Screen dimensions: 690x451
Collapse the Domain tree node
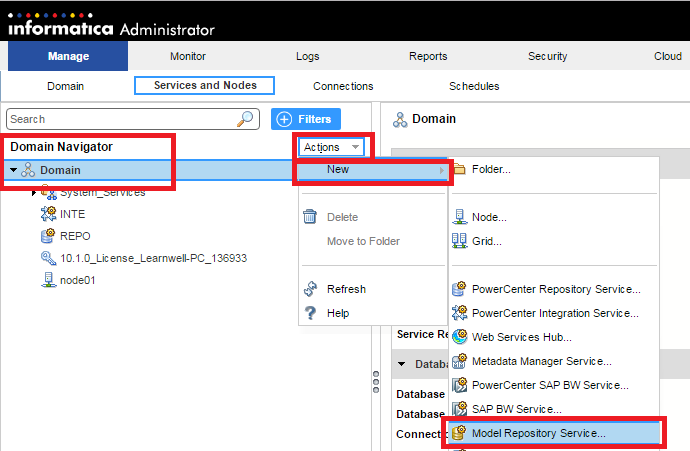(x=13, y=171)
